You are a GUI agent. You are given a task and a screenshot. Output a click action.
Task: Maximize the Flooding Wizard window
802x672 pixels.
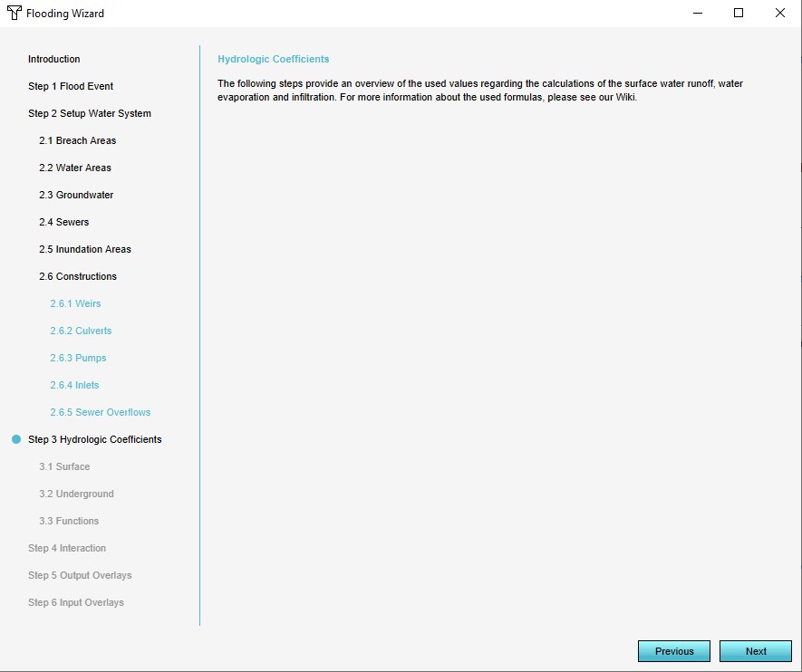pos(739,14)
